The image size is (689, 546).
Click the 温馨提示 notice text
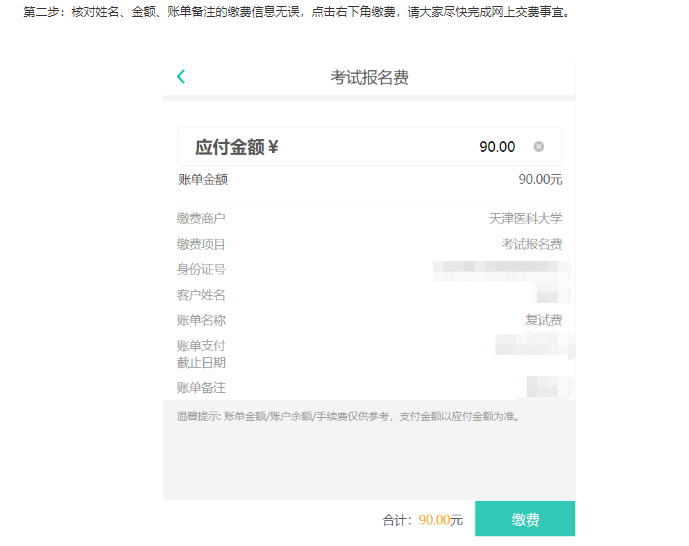pyautogui.click(x=348, y=416)
